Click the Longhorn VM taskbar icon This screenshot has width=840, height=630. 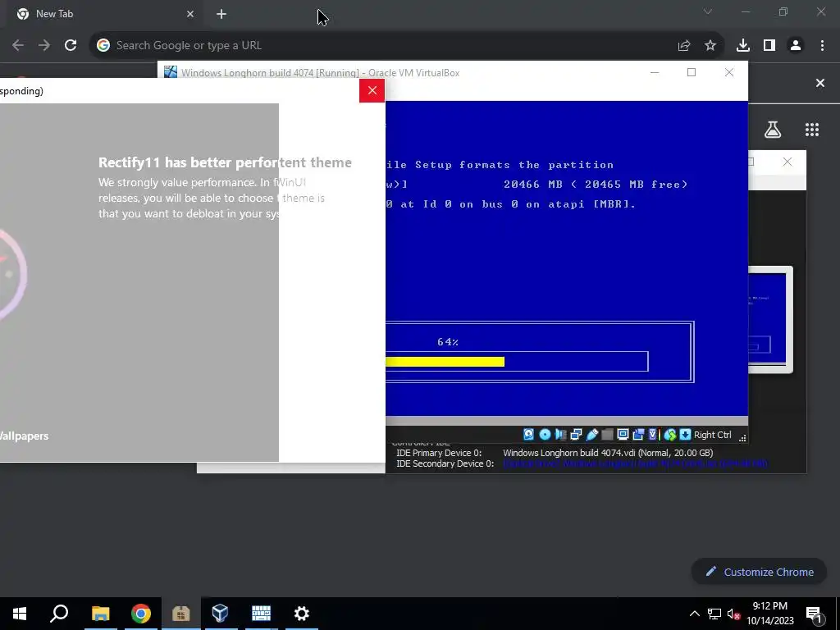coord(261,614)
